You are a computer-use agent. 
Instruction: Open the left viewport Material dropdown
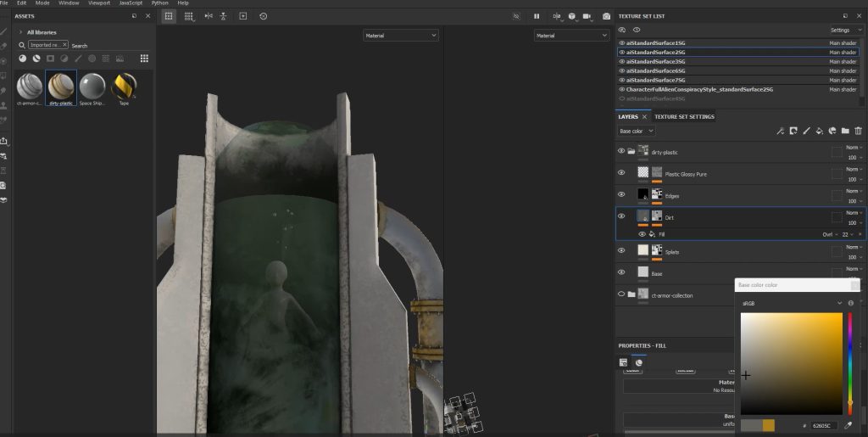coord(401,36)
